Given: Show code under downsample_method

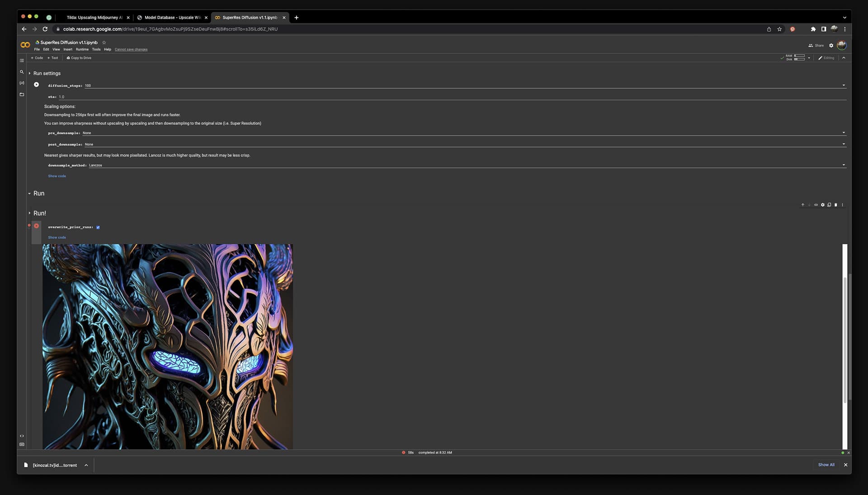Looking at the screenshot, I should pyautogui.click(x=57, y=176).
